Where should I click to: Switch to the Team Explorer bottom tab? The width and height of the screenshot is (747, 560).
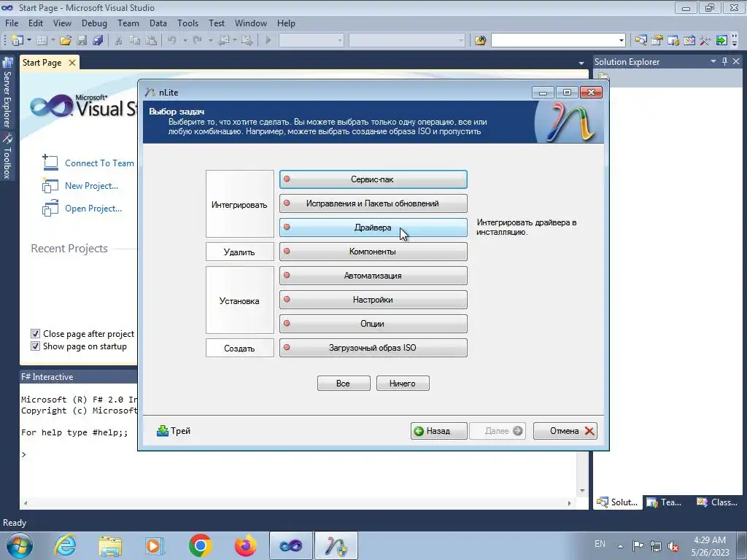tap(665, 502)
